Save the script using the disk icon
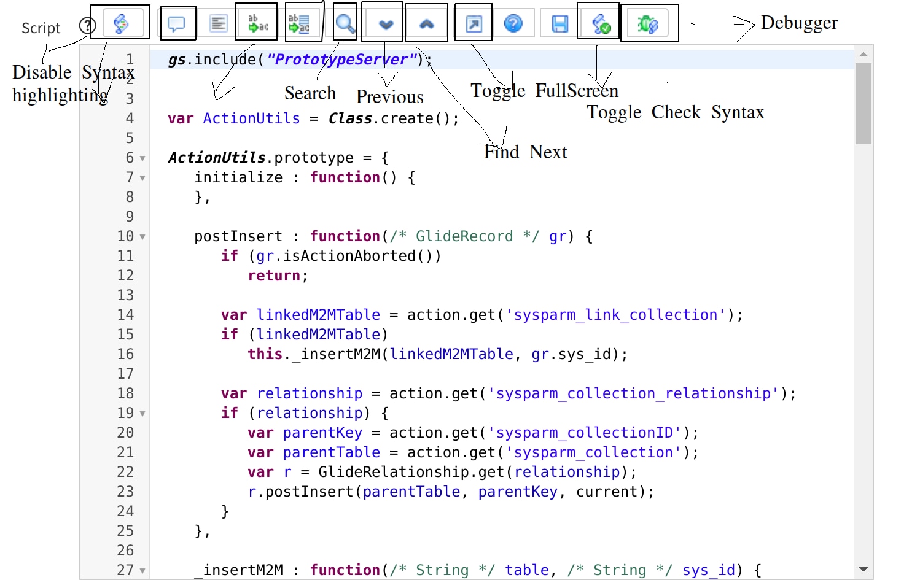 (x=558, y=23)
